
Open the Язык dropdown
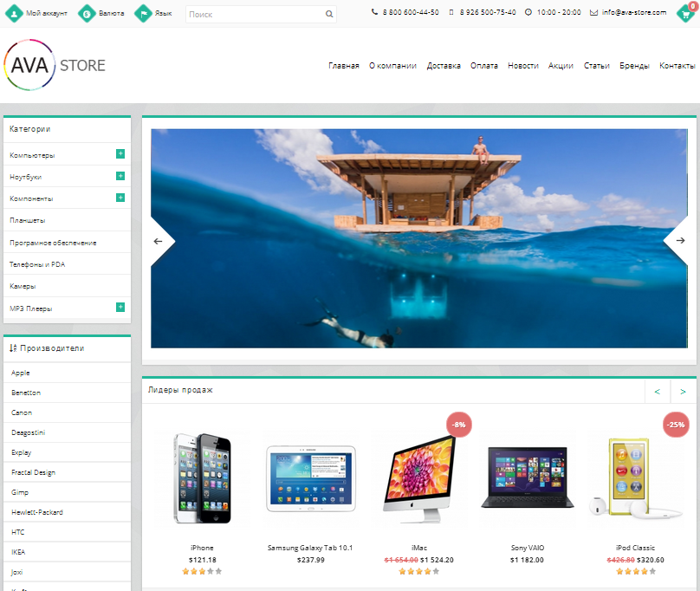click(x=164, y=13)
